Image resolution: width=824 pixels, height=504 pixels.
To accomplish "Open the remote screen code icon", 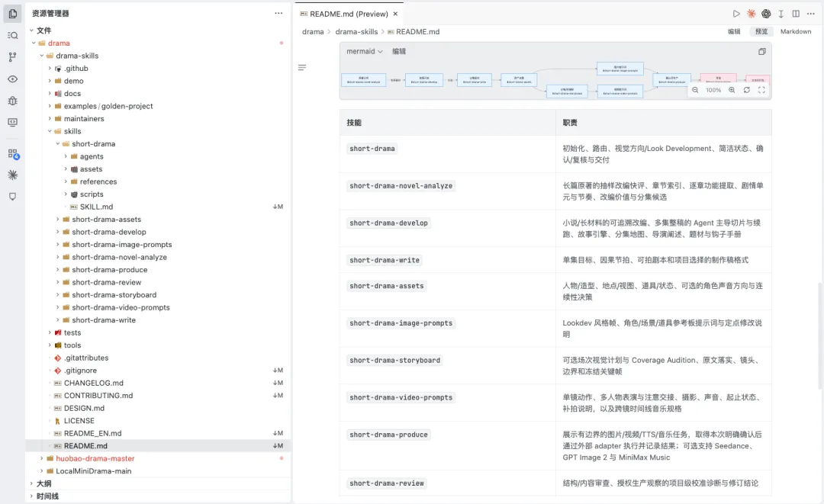I will click(13, 122).
